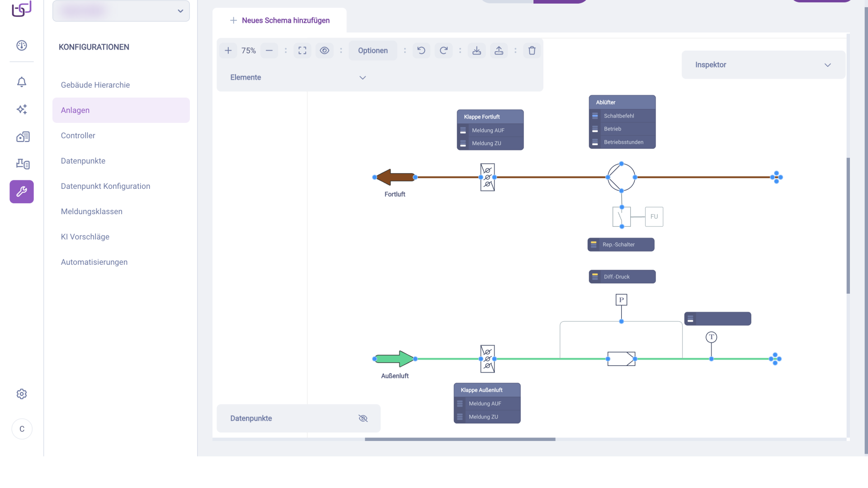This screenshot has width=868, height=488.
Task: Toggle the eye visibility in toolbar
Action: click(x=324, y=51)
